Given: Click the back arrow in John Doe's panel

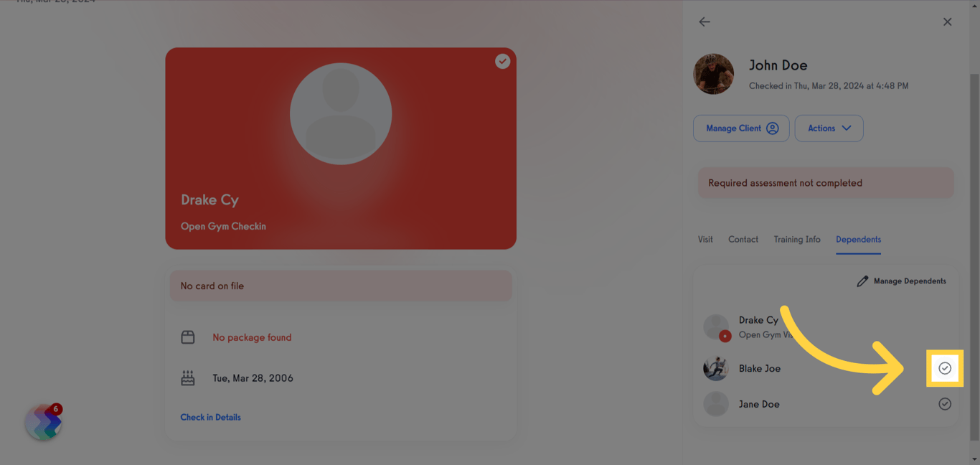Looking at the screenshot, I should click(705, 22).
